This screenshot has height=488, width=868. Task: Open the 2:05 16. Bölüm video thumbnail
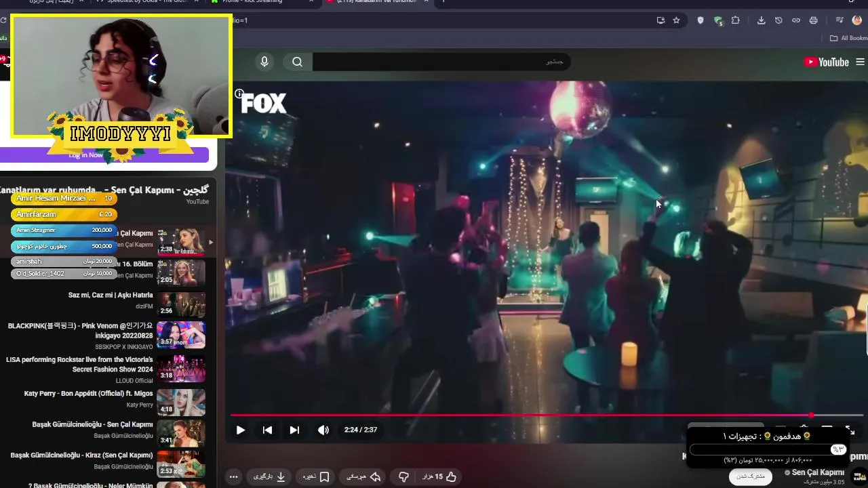click(x=181, y=273)
